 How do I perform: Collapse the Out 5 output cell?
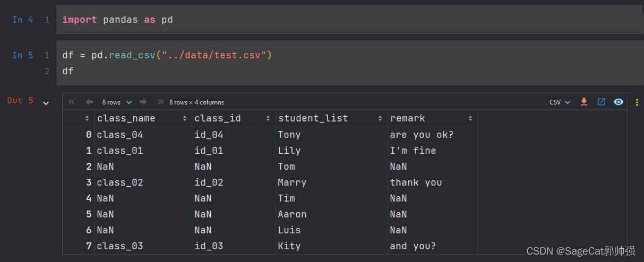tap(46, 103)
